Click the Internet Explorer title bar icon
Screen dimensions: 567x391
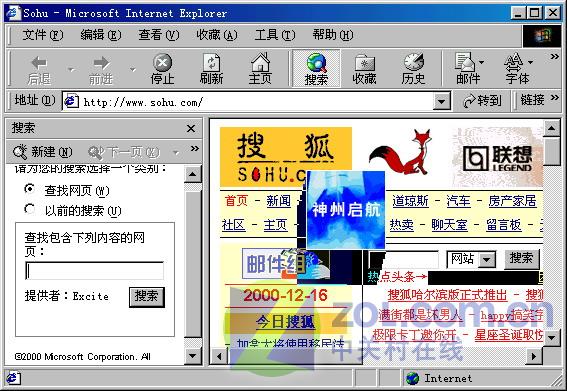point(13,13)
